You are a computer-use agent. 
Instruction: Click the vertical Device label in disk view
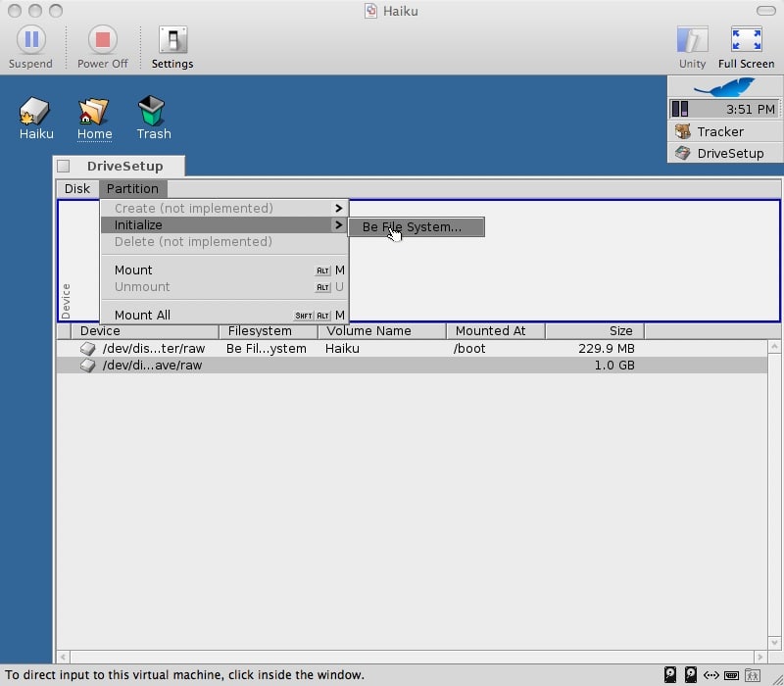coord(66,301)
